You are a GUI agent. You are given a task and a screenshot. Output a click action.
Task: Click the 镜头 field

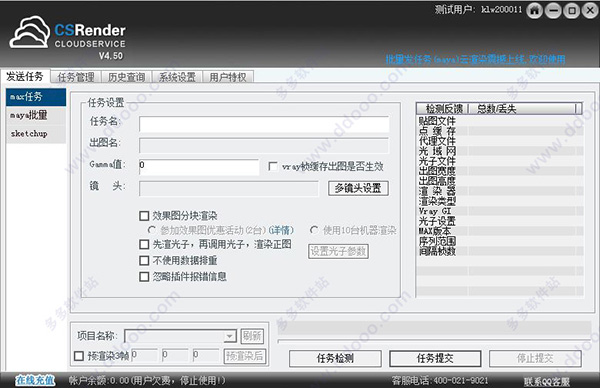tap(228, 189)
